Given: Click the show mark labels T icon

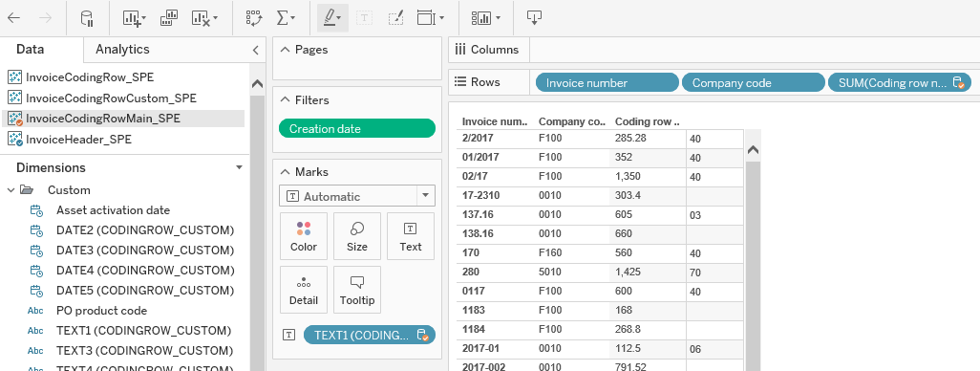Looking at the screenshot, I should click(x=364, y=18).
